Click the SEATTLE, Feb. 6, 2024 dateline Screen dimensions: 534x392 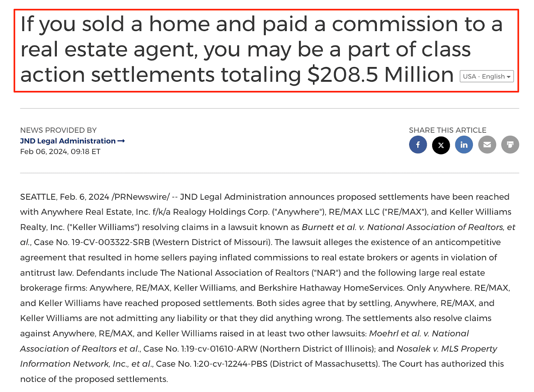[64, 197]
